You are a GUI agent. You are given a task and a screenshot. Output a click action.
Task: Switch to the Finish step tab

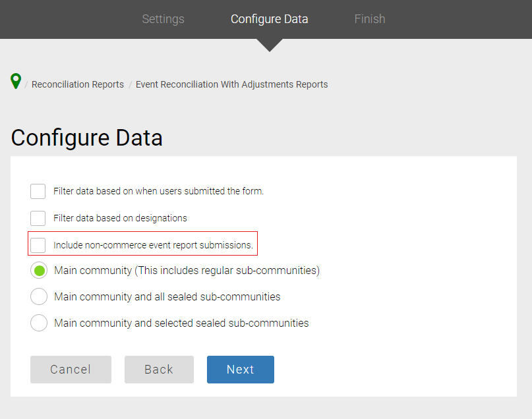pos(369,19)
